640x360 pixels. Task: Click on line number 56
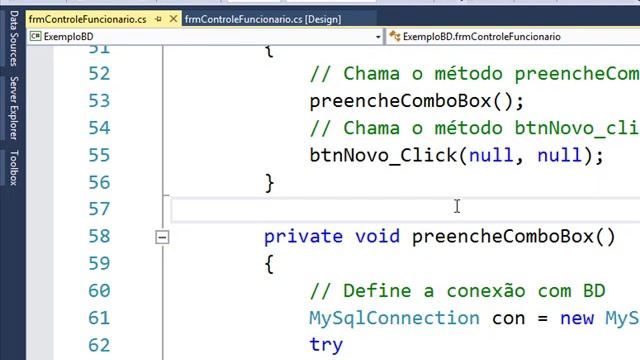pos(99,182)
